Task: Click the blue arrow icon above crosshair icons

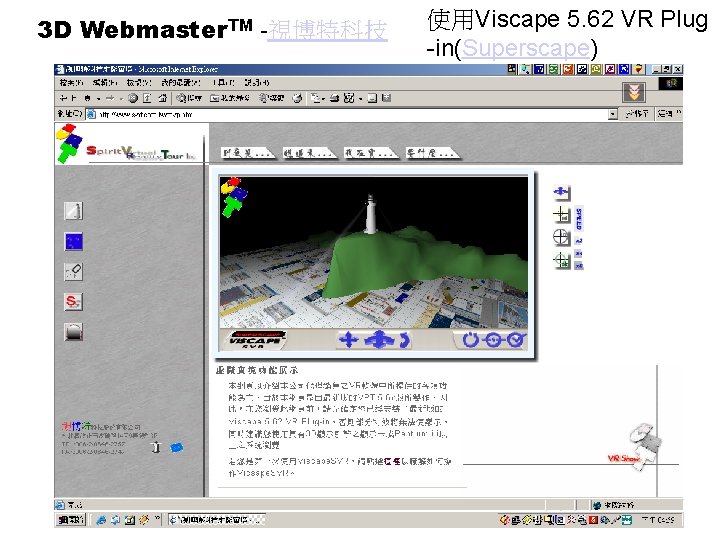Action: tap(562, 192)
